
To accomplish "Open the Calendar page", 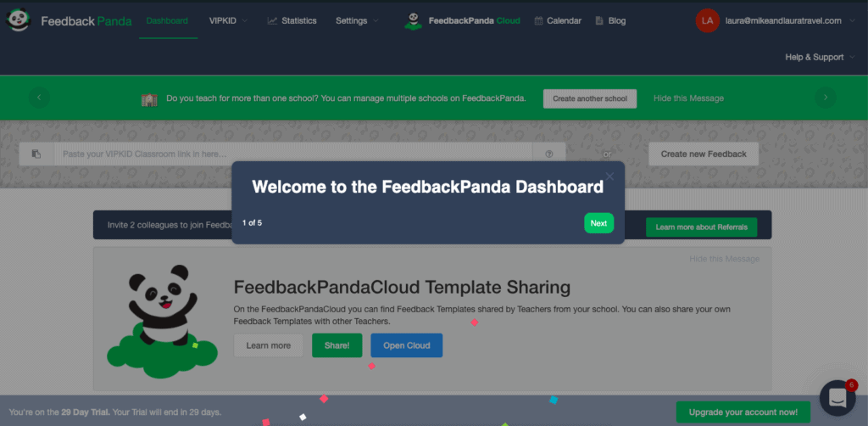I will click(558, 21).
